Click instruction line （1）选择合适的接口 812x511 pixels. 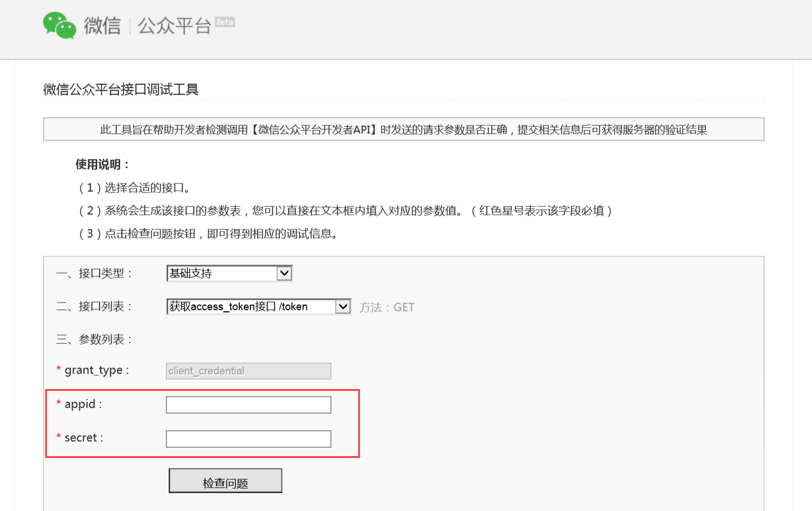click(134, 188)
